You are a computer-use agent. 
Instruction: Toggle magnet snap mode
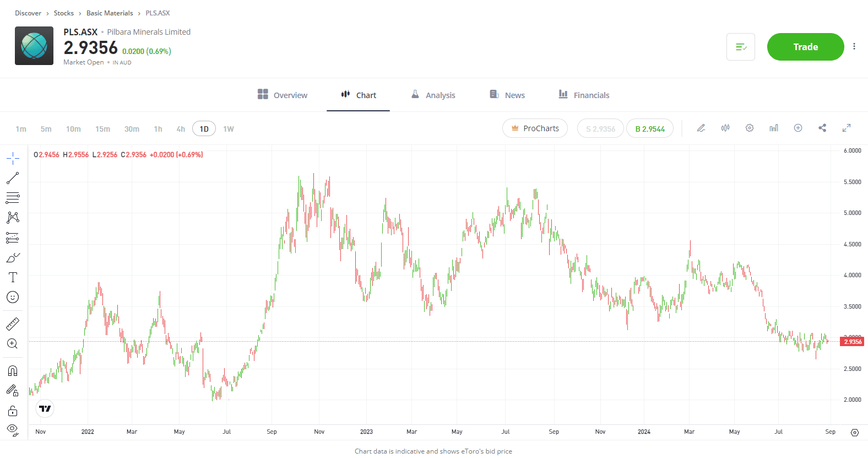[x=13, y=370]
